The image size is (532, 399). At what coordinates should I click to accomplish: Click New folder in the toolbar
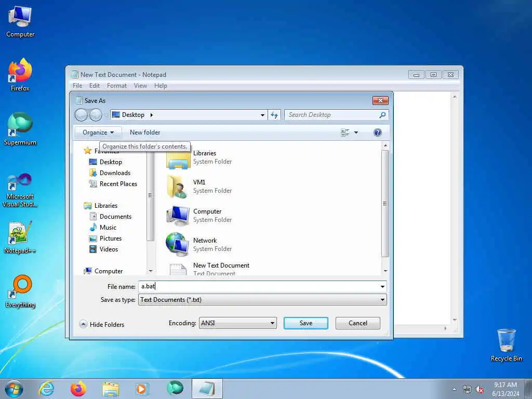(145, 132)
